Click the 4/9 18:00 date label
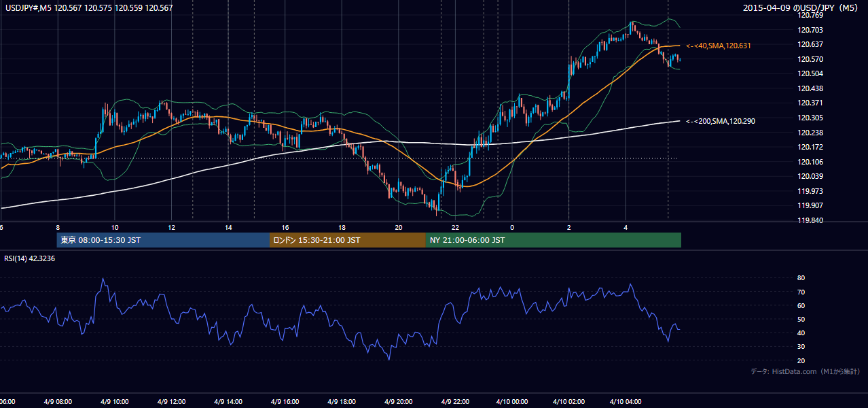The width and height of the screenshot is (868, 408). (341, 401)
